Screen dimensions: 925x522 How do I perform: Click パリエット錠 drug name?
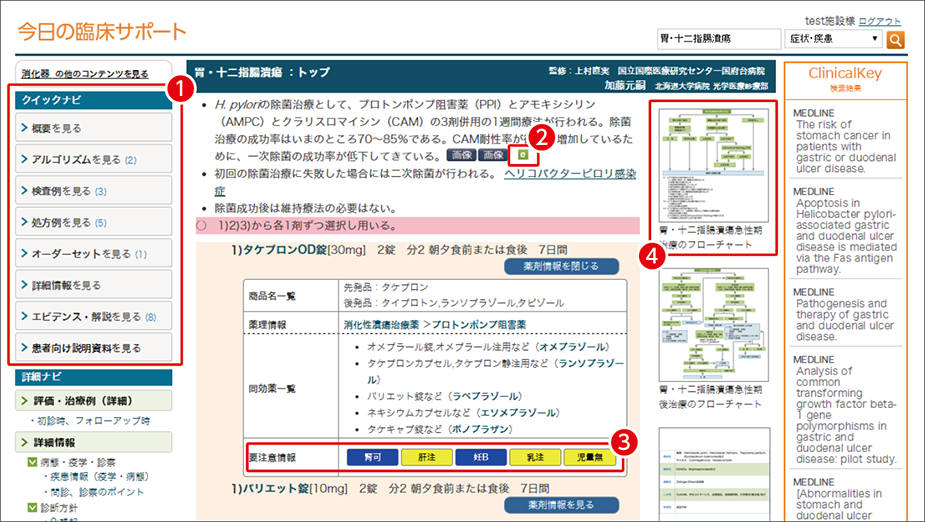(x=276, y=488)
